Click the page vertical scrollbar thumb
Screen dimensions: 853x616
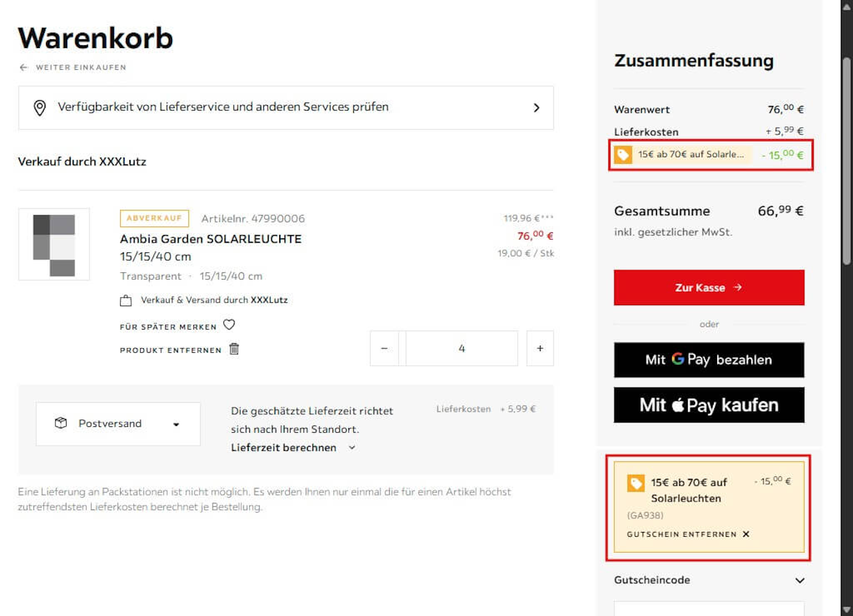(x=847, y=160)
